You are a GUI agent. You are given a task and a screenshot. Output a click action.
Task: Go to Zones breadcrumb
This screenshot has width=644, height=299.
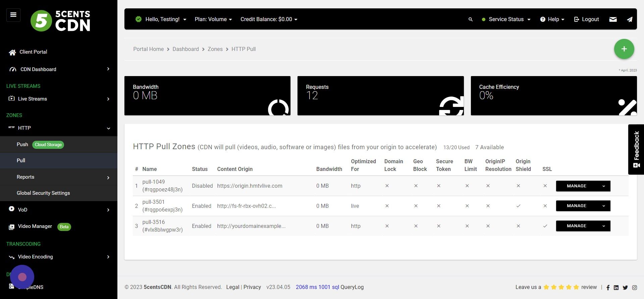click(215, 49)
